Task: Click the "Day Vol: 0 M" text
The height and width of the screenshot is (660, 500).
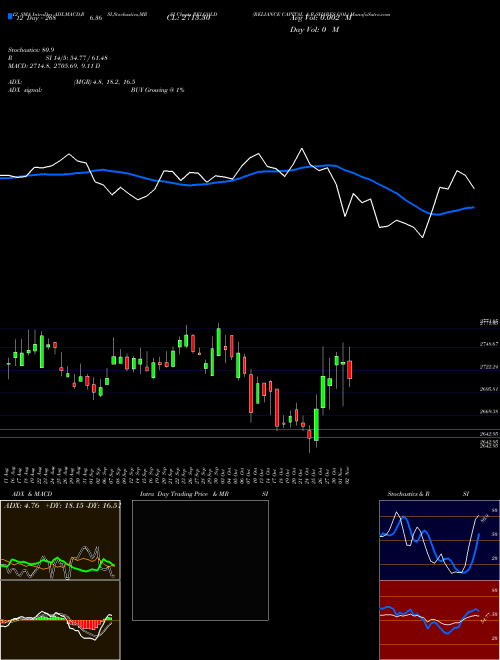Action: (x=314, y=30)
